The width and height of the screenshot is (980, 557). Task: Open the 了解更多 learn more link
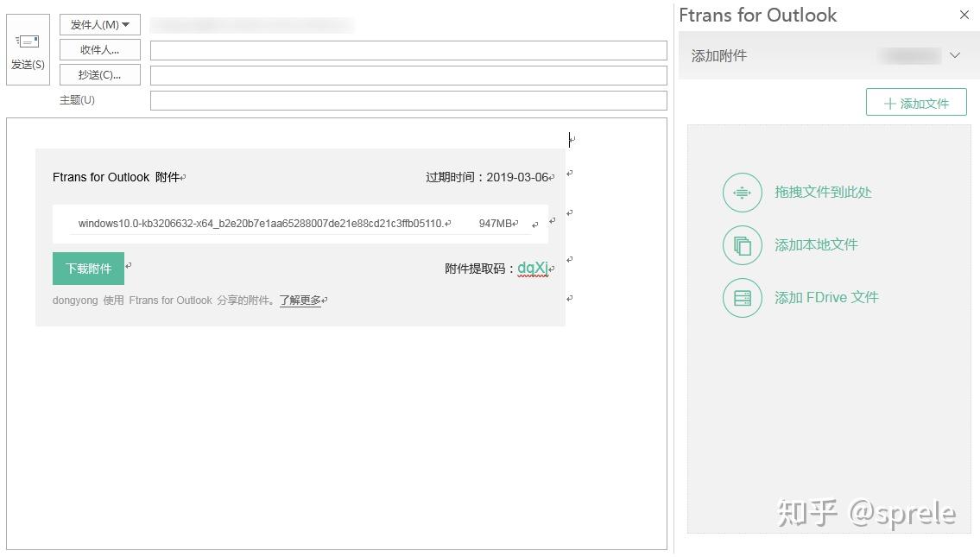300,300
